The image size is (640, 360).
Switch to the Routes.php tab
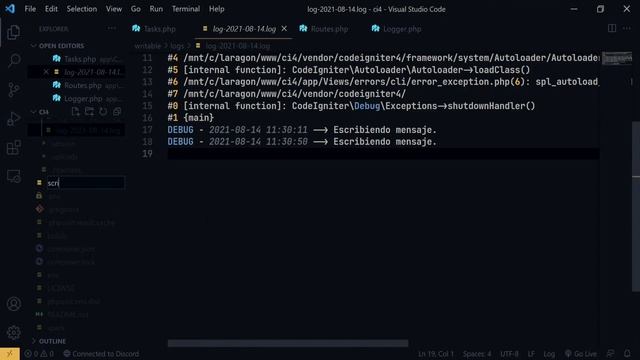pos(329,29)
